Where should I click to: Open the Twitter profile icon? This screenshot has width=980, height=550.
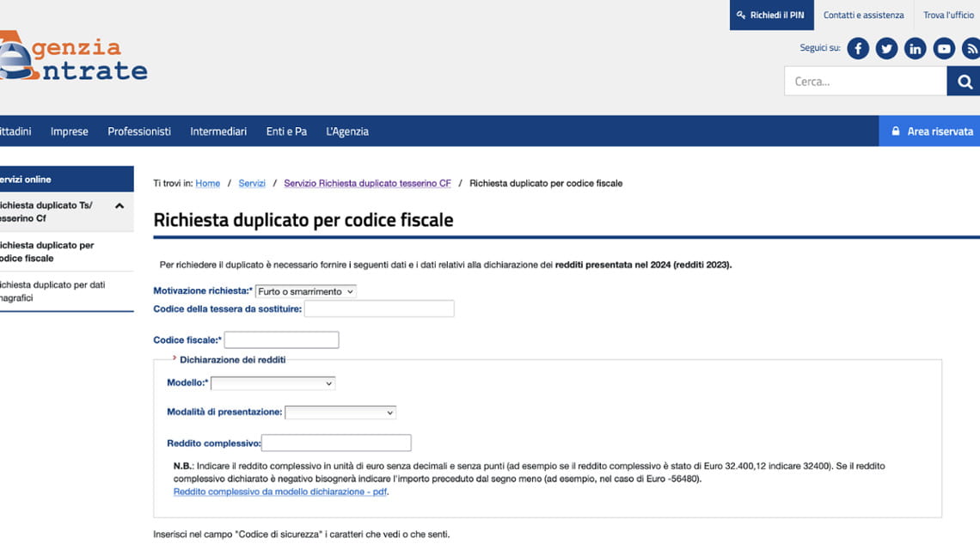[886, 48]
